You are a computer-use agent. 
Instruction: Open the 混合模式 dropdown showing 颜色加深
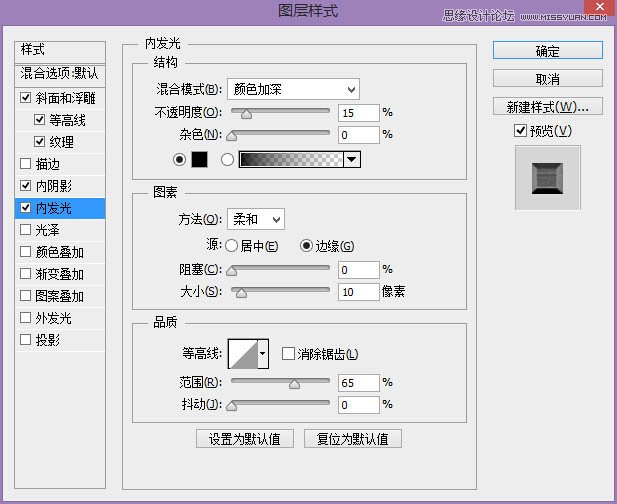point(293,89)
